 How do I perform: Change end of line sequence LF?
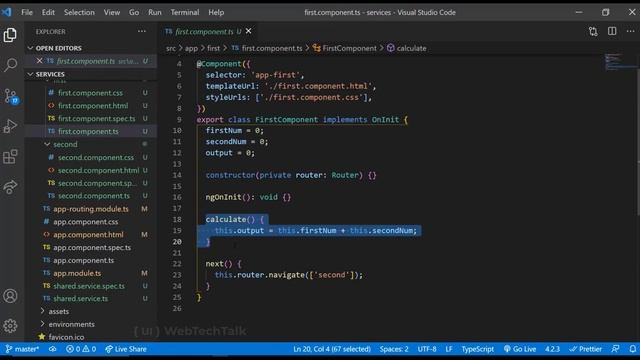pyautogui.click(x=449, y=349)
